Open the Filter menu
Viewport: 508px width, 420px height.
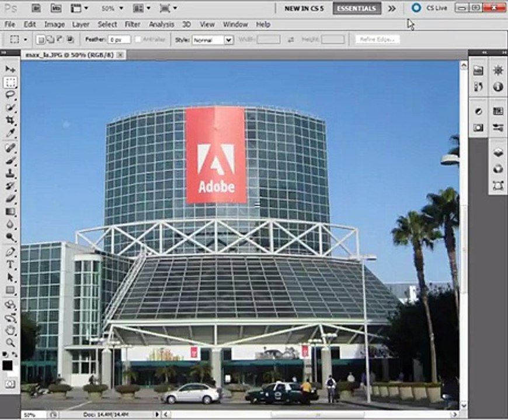(133, 24)
